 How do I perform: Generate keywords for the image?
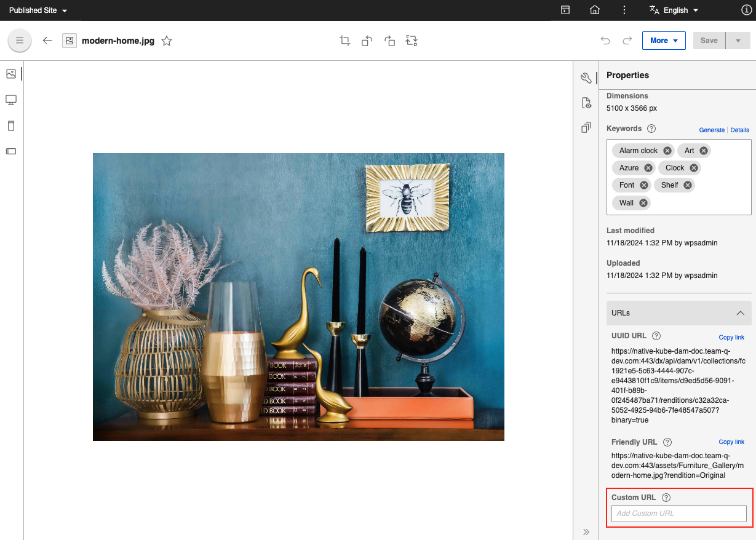712,130
